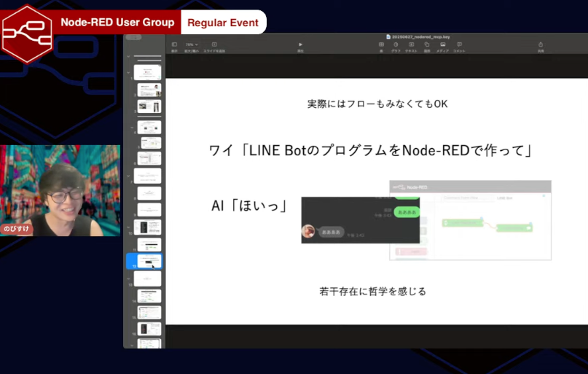
Task: Click the Regular Event label
Action: [x=223, y=23]
